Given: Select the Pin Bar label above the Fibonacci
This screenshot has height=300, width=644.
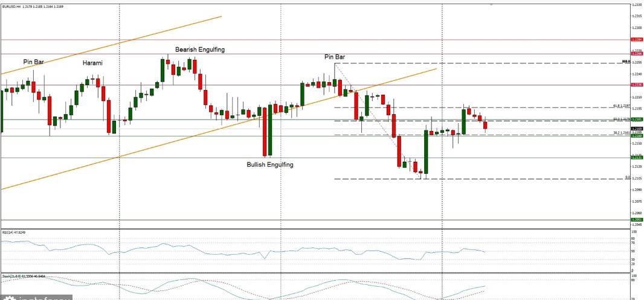Looking at the screenshot, I should pyautogui.click(x=335, y=57).
